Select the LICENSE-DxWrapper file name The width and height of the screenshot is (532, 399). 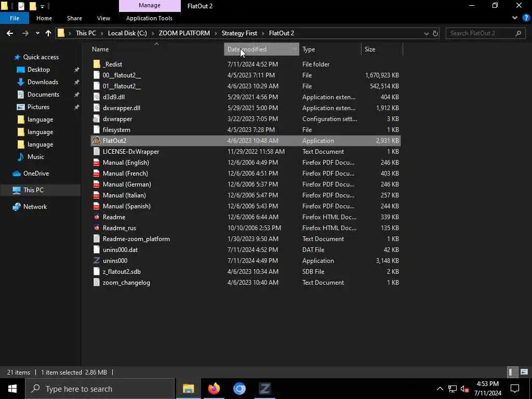point(131,152)
